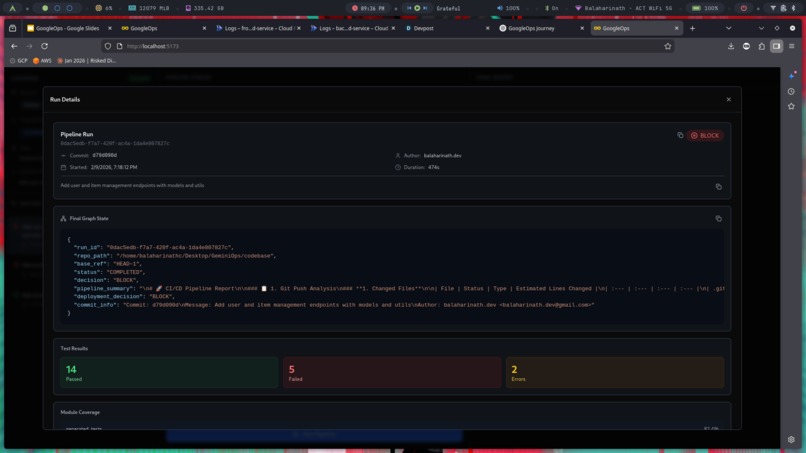Go back to the previous page

click(x=14, y=46)
